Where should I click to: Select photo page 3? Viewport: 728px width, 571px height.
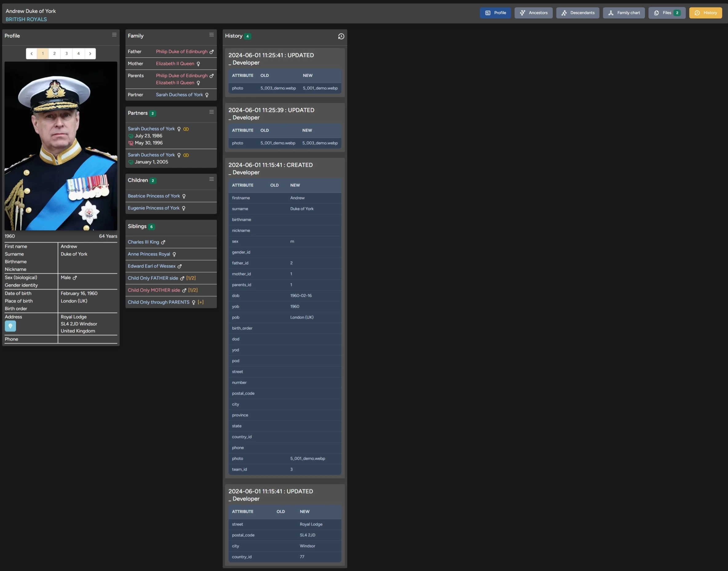66,53
